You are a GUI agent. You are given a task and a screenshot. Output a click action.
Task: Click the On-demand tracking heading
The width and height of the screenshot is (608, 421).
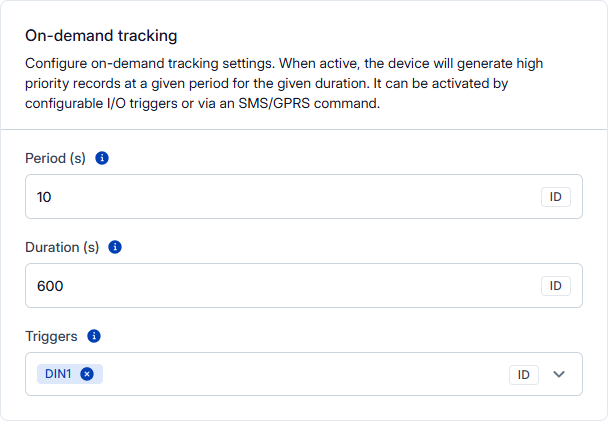(x=101, y=36)
